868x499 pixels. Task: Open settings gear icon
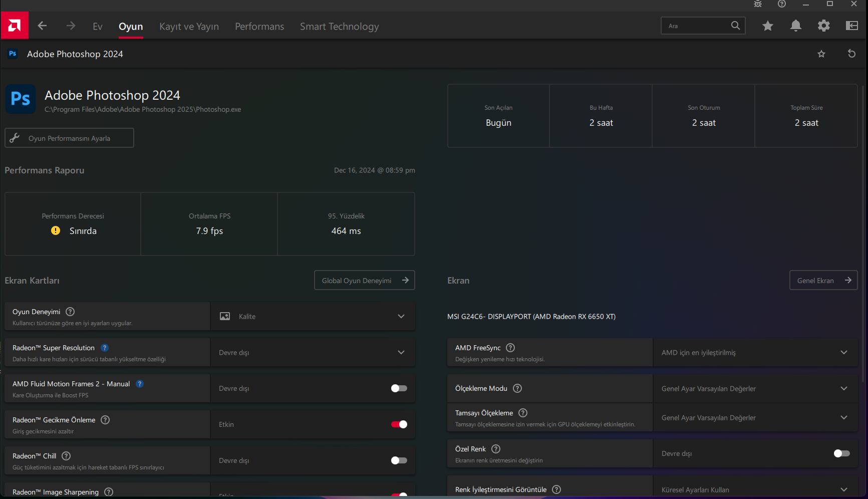[824, 26]
